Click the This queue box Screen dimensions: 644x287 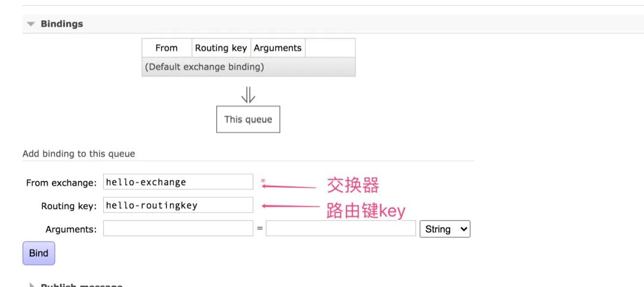pos(248,119)
